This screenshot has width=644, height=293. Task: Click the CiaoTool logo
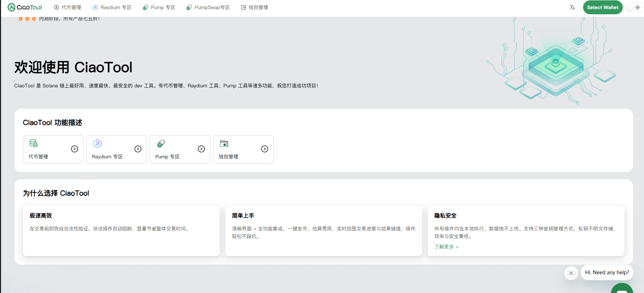tap(25, 7)
